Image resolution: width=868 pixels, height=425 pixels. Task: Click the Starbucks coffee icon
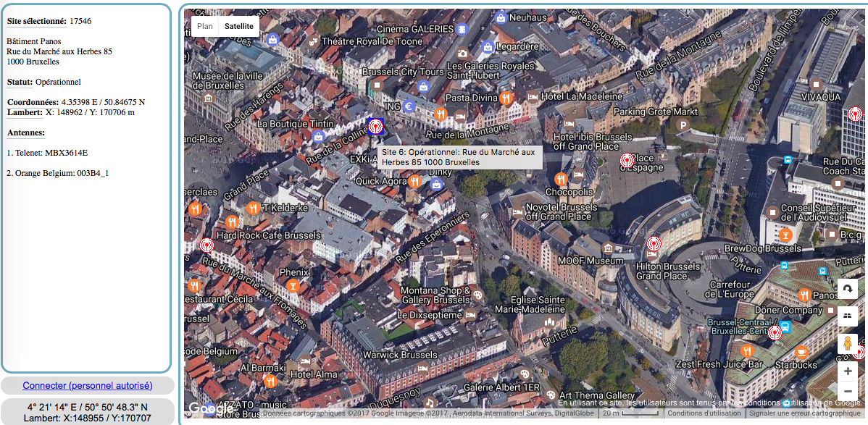pos(801,351)
